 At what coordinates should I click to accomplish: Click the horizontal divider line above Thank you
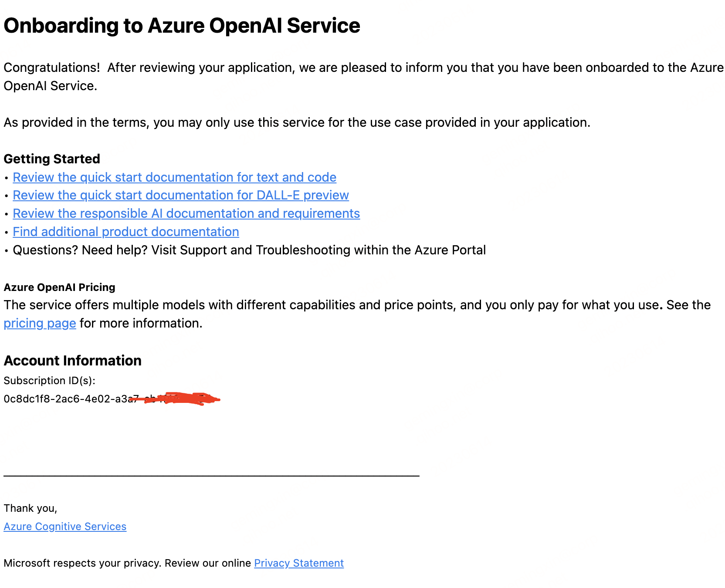211,476
